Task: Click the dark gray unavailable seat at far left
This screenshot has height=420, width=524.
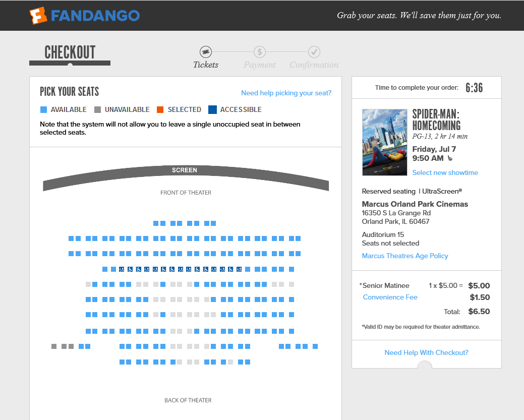Action: (54, 346)
